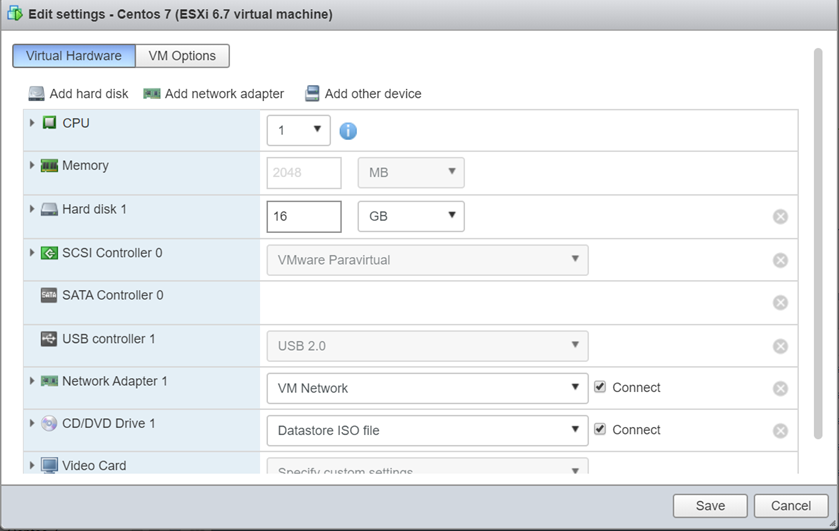Click Add hard disk label
This screenshot has width=839, height=531.
tap(89, 94)
